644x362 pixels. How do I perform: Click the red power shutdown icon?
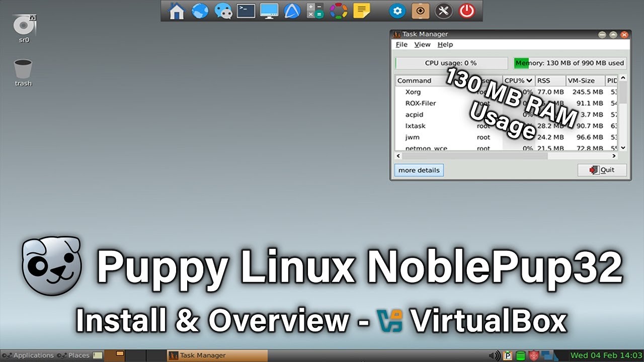tap(467, 11)
